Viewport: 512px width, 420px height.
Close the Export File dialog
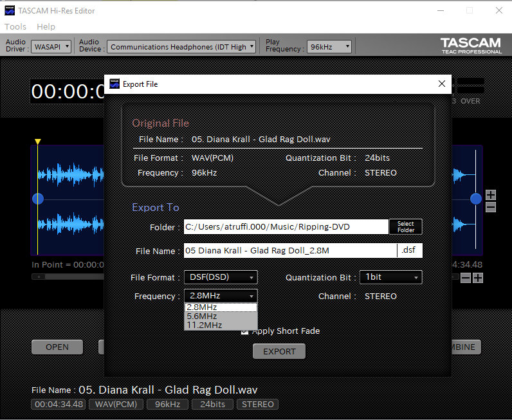(441, 84)
